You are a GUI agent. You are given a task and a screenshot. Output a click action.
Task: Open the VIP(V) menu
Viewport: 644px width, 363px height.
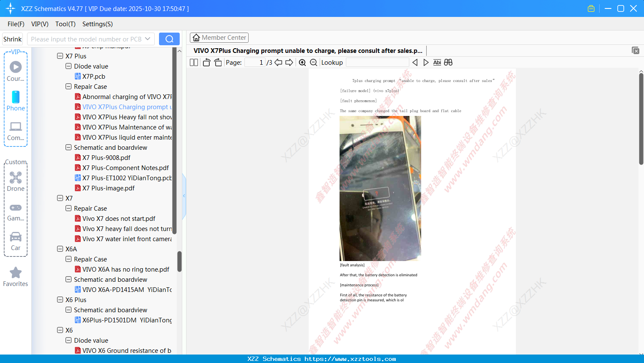pyautogui.click(x=39, y=24)
